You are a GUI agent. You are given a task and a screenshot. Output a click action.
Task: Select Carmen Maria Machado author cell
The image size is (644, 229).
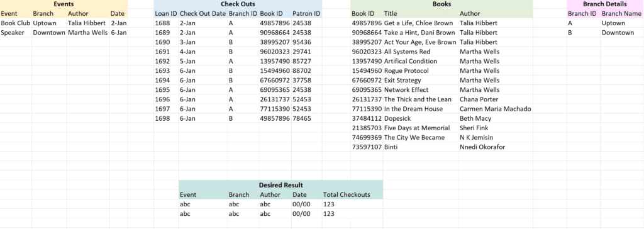pos(496,109)
